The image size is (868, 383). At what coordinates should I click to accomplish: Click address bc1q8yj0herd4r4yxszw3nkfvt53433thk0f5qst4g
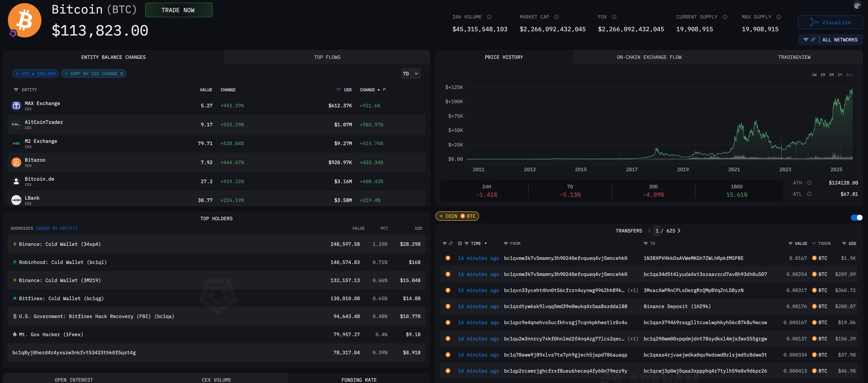[x=74, y=353]
